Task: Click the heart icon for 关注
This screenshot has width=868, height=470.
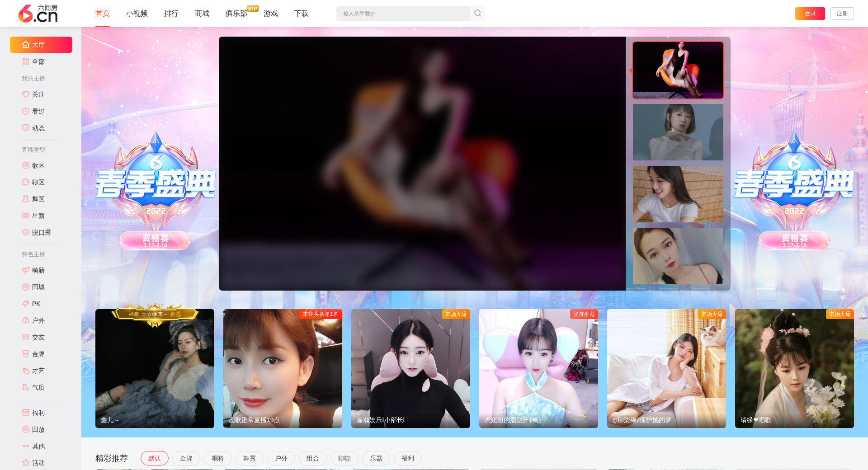Action: coord(26,94)
